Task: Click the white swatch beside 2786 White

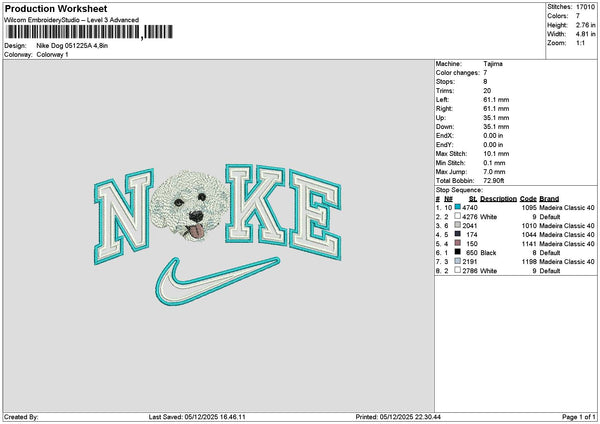Action: pyautogui.click(x=458, y=270)
